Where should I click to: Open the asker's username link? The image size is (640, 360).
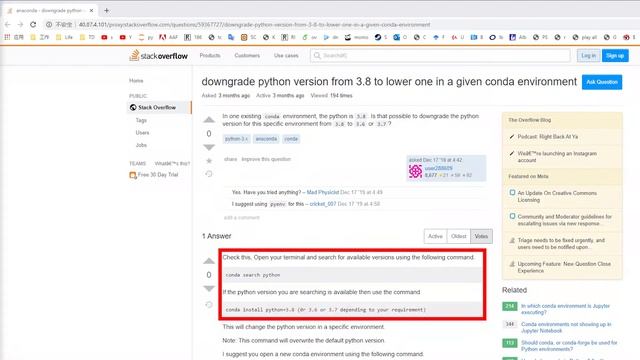click(x=438, y=168)
